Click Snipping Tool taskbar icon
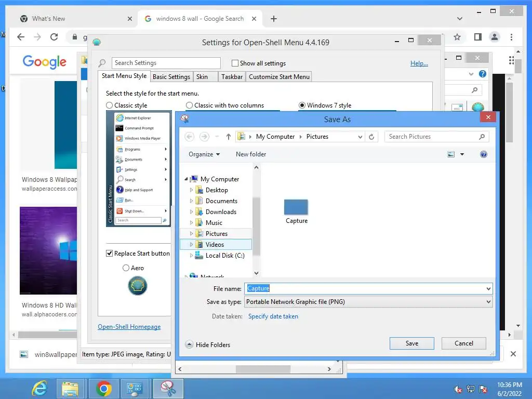 (168, 389)
